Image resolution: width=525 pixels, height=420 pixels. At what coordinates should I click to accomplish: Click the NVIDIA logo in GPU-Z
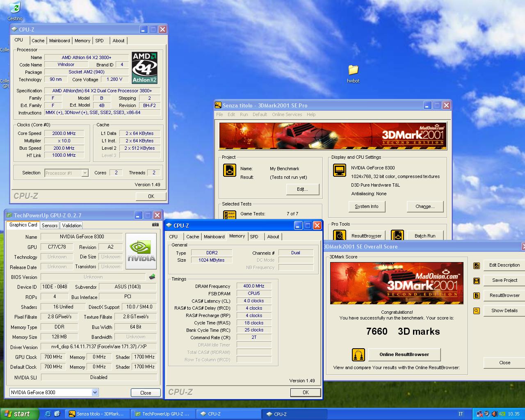coord(141,251)
